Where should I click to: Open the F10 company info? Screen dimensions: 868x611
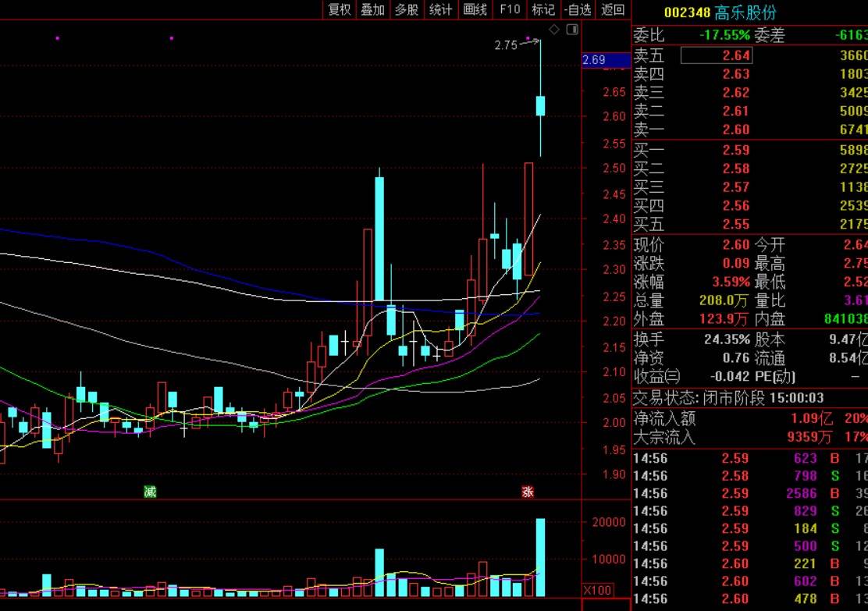(510, 9)
